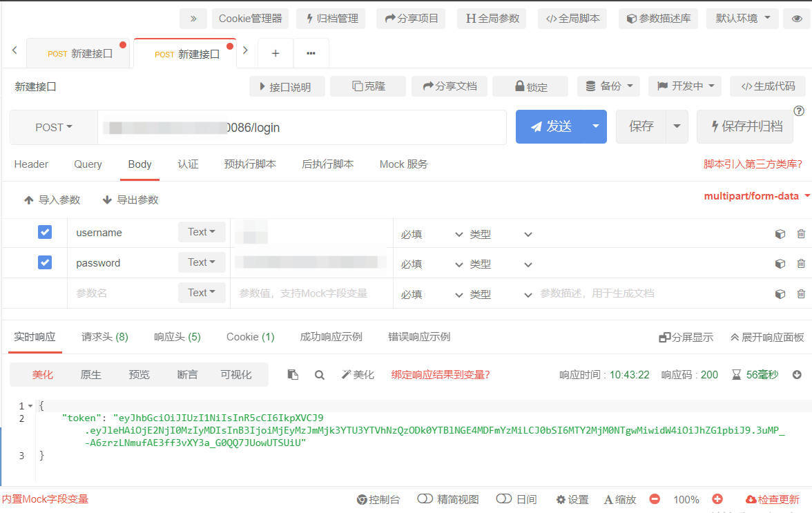The image size is (812, 513).
Task: Open the POST method dropdown
Action: 53,127
